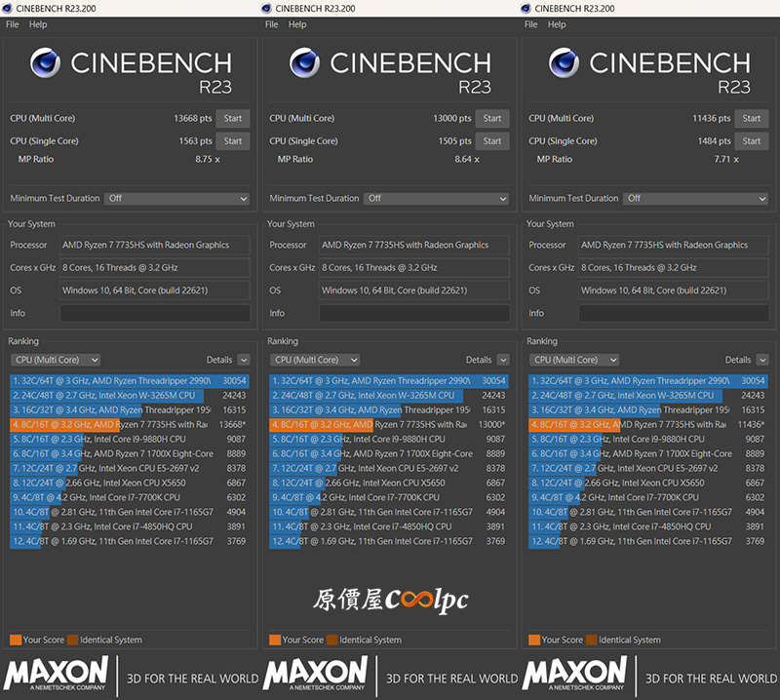
Task: Open Minimum Test Duration dropdown in the 11436 pts window
Action: (x=695, y=199)
